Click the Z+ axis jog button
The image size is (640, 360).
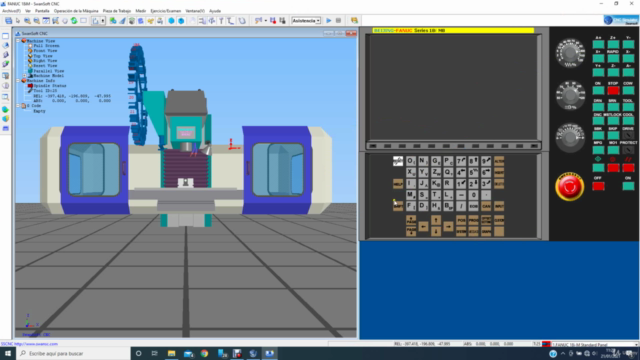click(x=613, y=44)
